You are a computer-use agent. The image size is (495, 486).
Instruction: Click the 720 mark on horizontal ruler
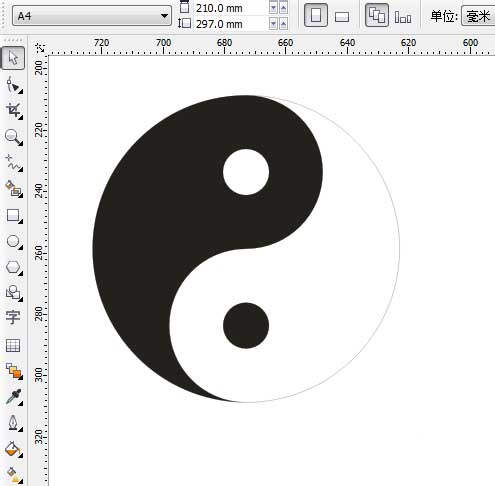pos(101,43)
